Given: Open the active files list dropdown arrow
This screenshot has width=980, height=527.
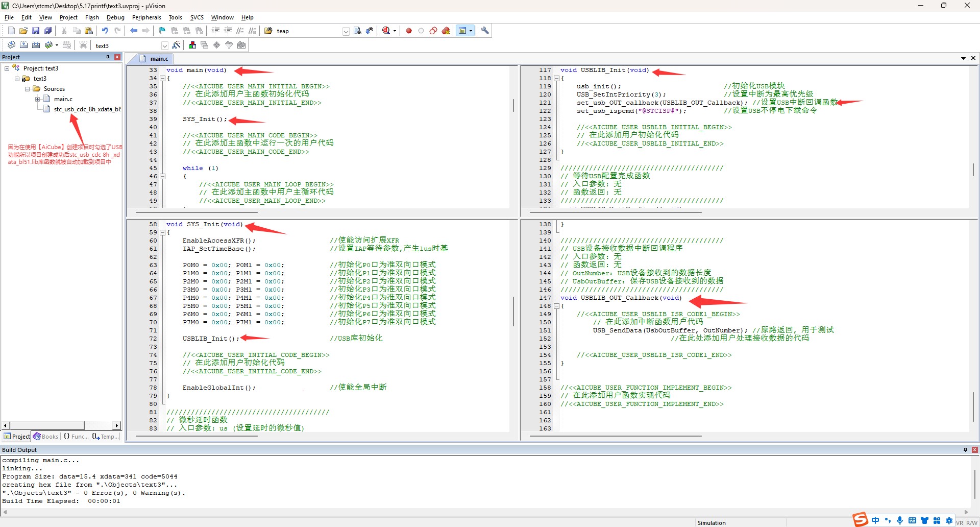Looking at the screenshot, I should click(x=963, y=58).
